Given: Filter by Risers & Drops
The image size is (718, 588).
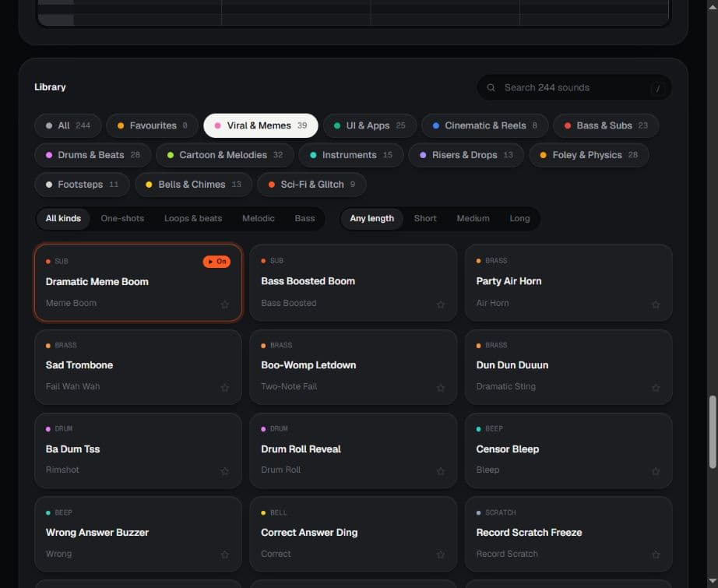Looking at the screenshot, I should pos(466,155).
